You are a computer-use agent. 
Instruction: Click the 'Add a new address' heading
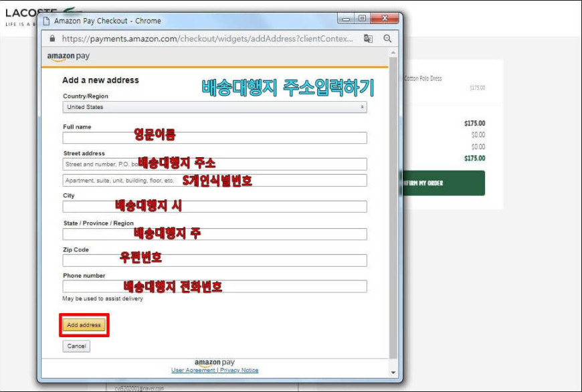pyautogui.click(x=100, y=80)
